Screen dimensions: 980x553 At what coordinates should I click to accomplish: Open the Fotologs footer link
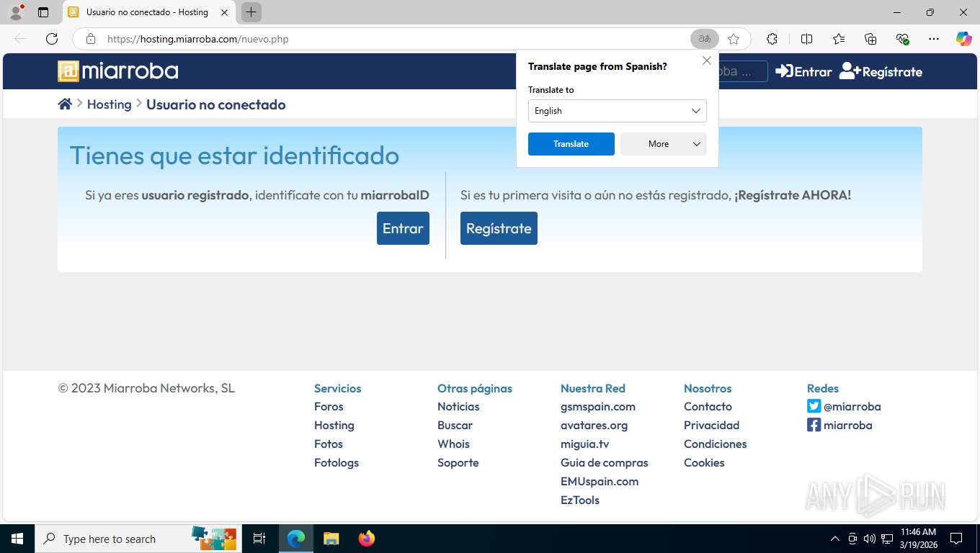[337, 462]
